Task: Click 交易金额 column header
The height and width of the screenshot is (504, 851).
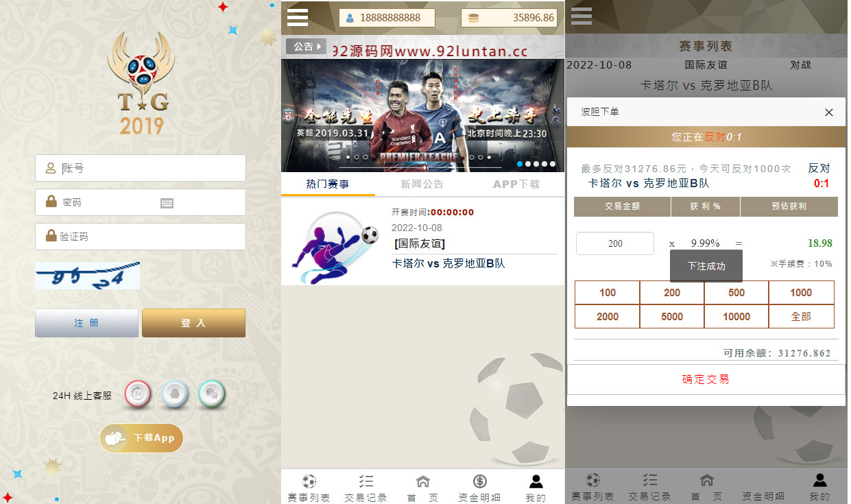Action: pyautogui.click(x=622, y=206)
